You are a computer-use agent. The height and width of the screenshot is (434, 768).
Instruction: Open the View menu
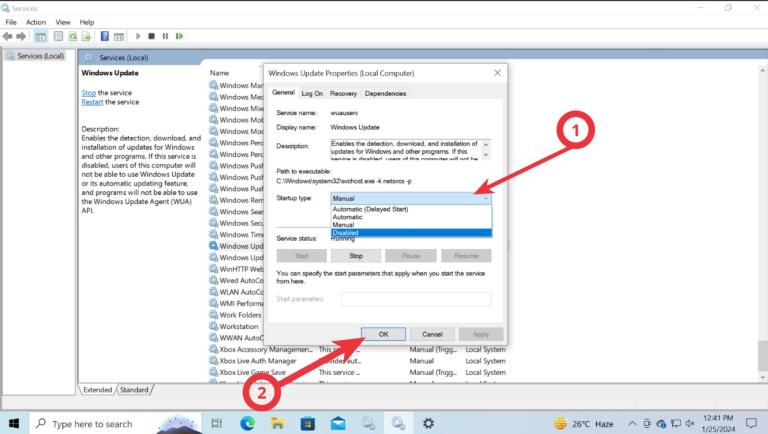pos(63,22)
